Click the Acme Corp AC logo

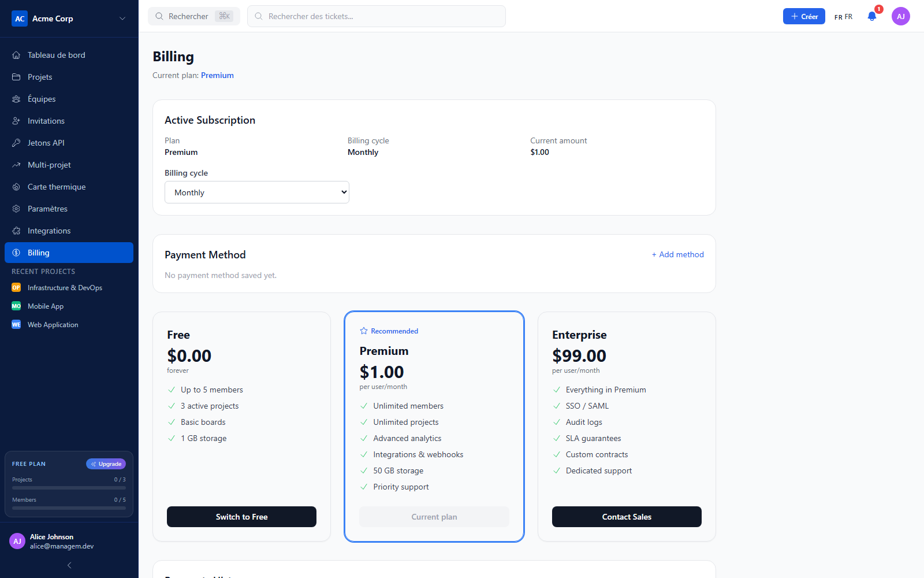[20, 18]
